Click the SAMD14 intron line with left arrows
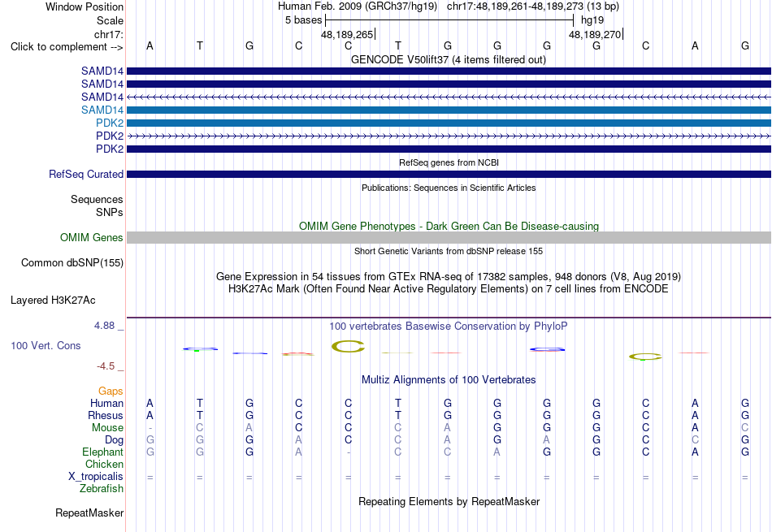This screenshot has height=532, width=772. pyautogui.click(x=449, y=97)
